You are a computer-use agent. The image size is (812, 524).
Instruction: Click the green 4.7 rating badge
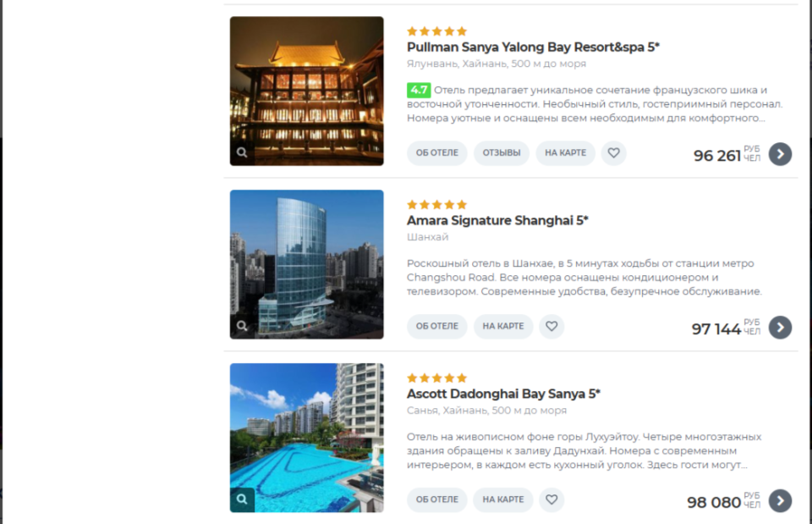coord(419,91)
